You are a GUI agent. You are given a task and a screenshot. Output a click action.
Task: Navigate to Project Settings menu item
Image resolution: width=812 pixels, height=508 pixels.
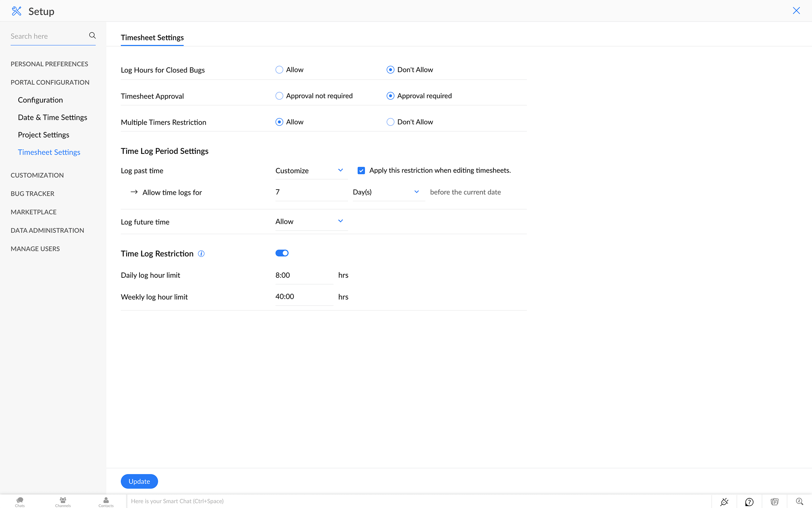click(x=43, y=134)
